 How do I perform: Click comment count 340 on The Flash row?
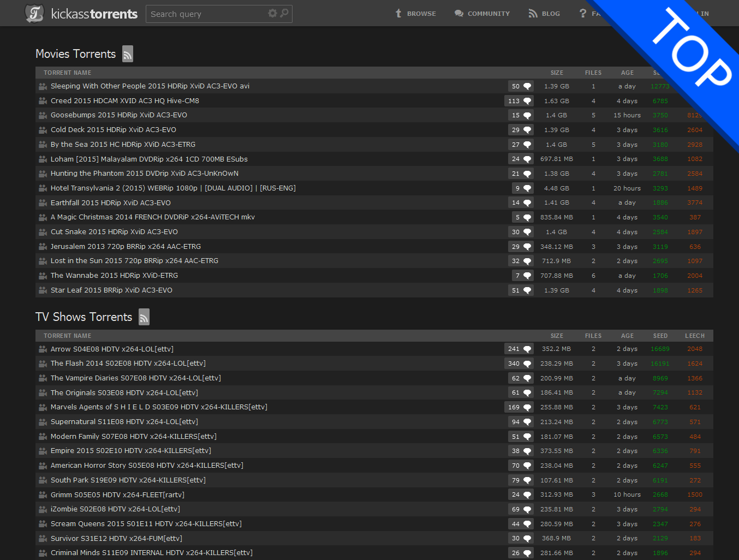tap(514, 364)
